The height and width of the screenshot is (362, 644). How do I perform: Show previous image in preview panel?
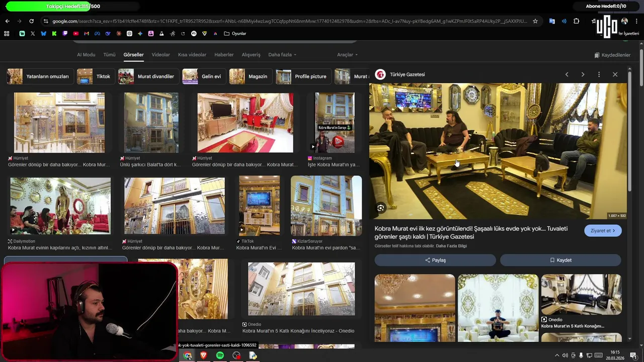click(x=567, y=74)
